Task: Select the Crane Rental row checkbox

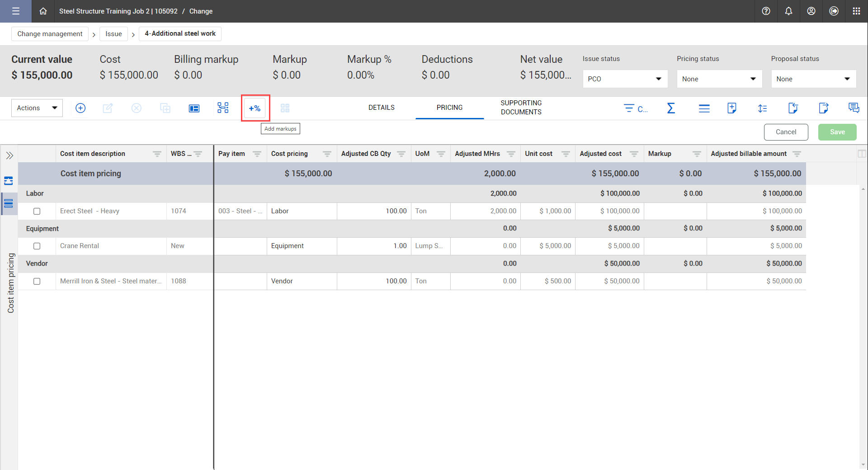Action: [x=37, y=246]
